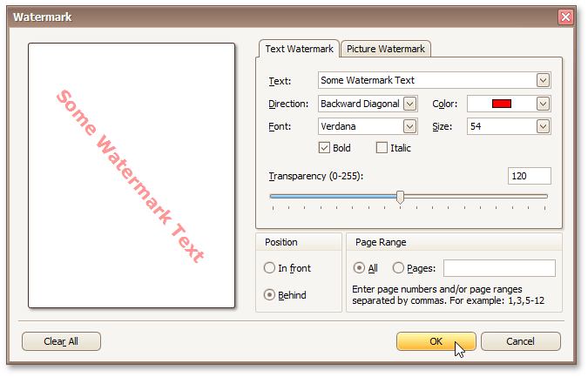Image resolution: width=588 pixels, height=377 pixels.
Task: Close the Watermark dialog window
Action: [x=565, y=17]
